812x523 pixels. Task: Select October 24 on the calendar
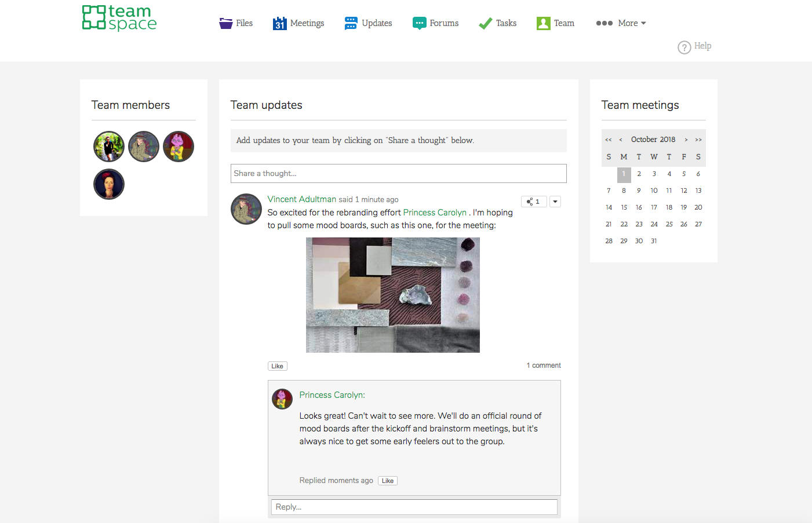[x=654, y=224]
